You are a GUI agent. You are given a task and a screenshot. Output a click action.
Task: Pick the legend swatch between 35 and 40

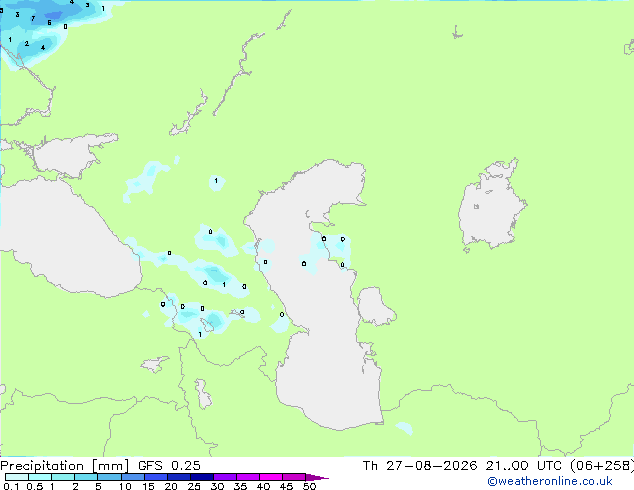(248, 477)
